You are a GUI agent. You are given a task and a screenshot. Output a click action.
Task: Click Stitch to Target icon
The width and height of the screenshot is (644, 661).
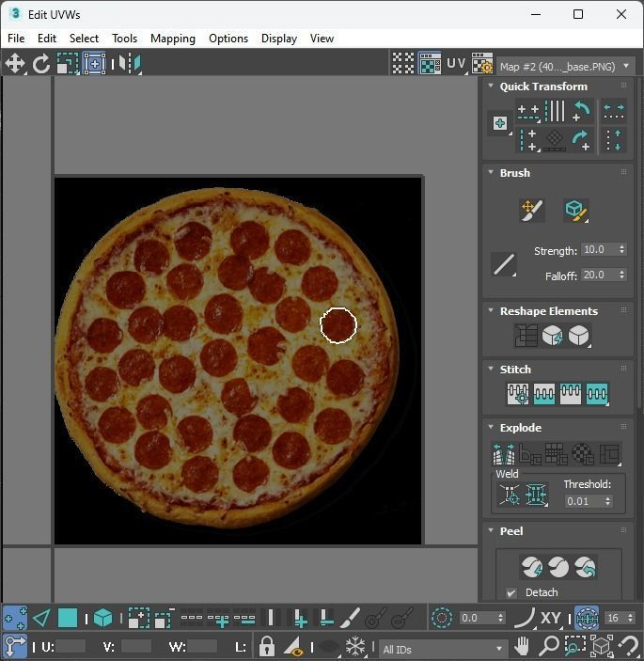[x=518, y=394]
